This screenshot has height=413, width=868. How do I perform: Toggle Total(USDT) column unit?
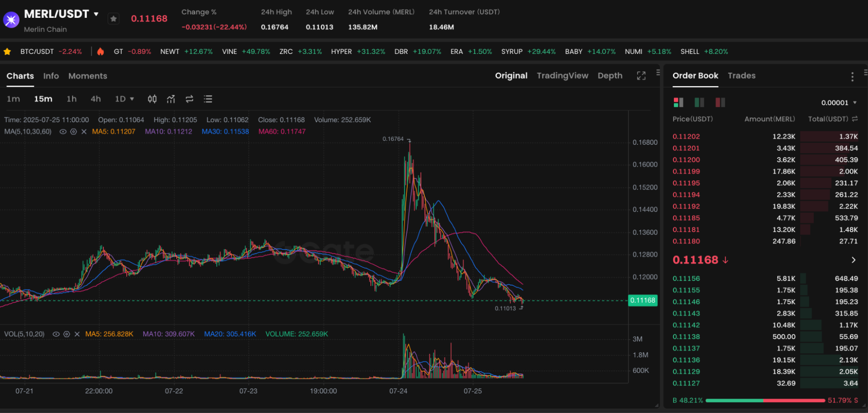855,119
